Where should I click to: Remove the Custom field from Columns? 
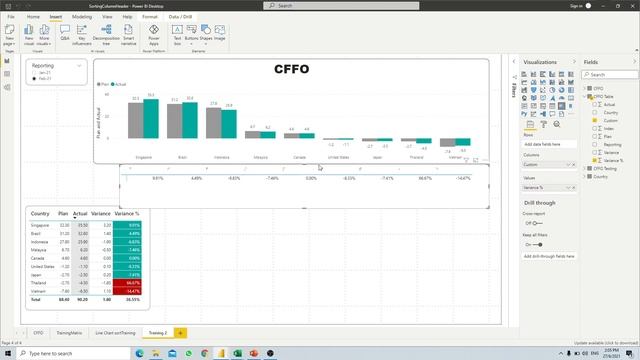coord(573,164)
